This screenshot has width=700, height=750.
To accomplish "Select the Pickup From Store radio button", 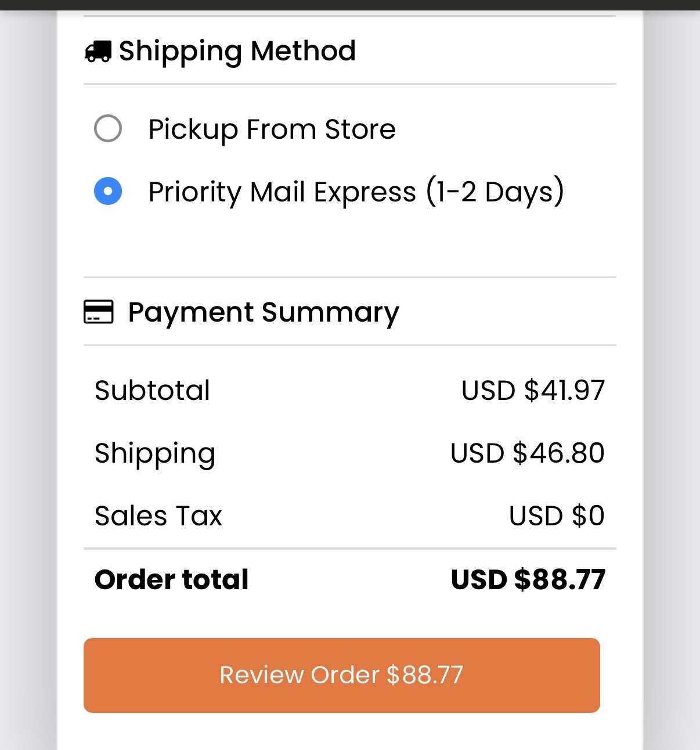I will pos(108,128).
